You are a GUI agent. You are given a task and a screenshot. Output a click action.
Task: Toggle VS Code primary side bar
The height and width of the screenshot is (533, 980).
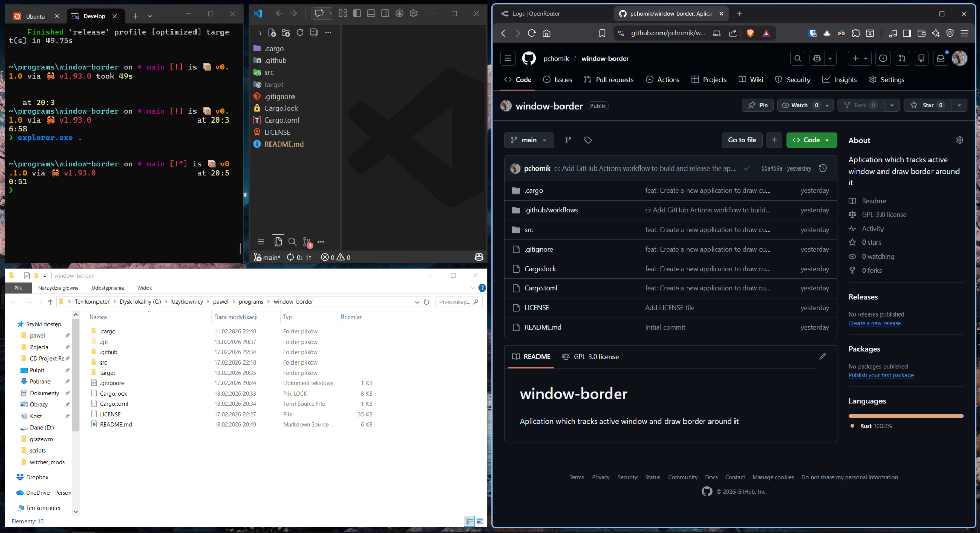coord(357,13)
